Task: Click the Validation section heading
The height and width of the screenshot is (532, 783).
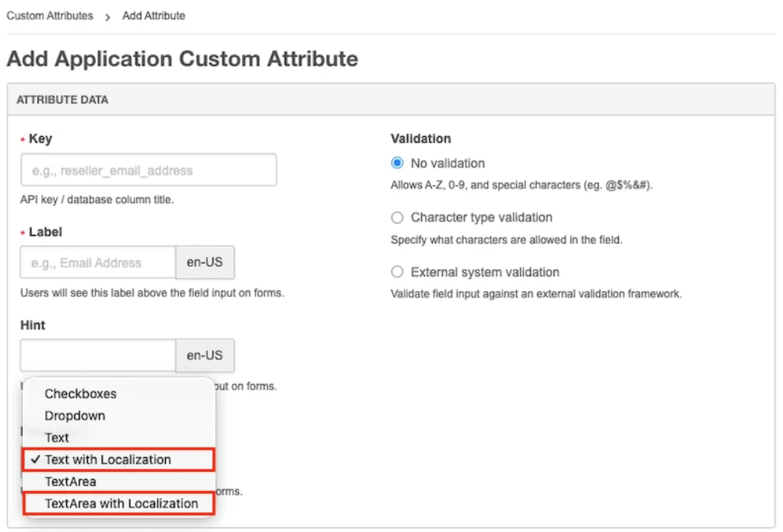Action: click(420, 138)
